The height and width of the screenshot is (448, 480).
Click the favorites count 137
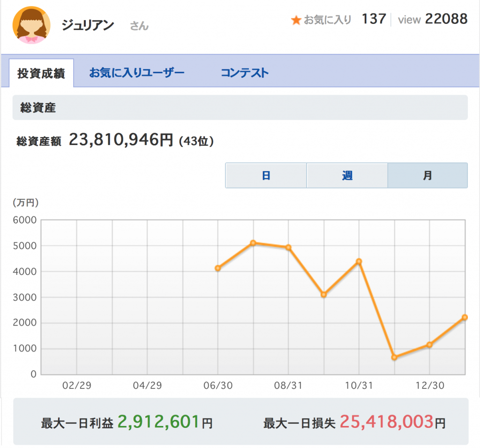pyautogui.click(x=374, y=19)
